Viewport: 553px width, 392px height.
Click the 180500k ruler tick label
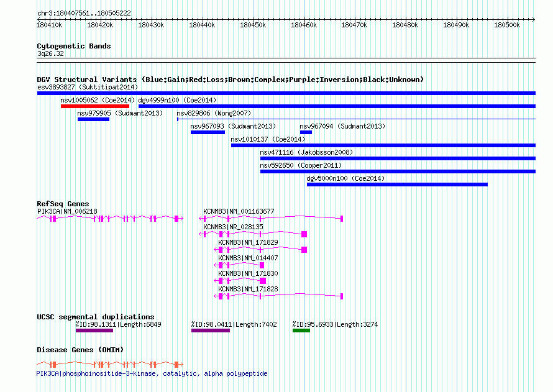(x=507, y=25)
